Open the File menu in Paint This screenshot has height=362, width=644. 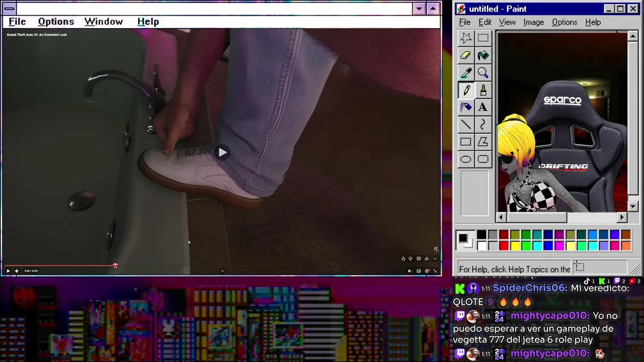click(465, 22)
